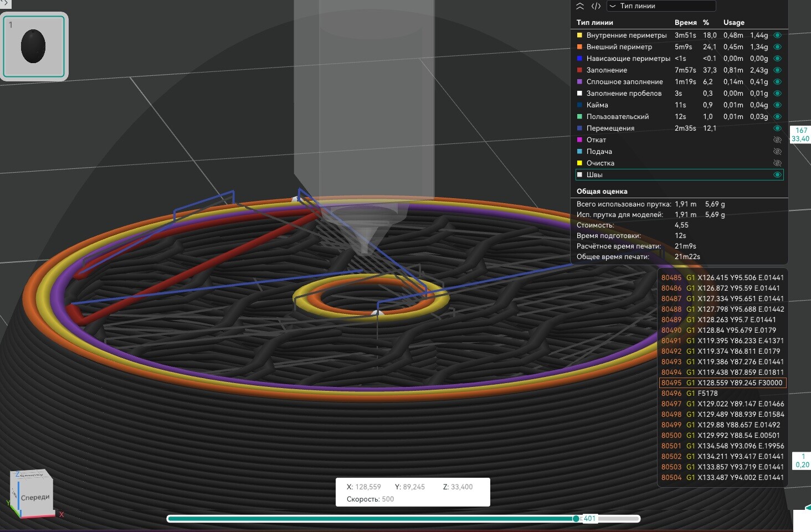Click the 'Спереди' face of view cube
This screenshot has height=532, width=811.
(35, 497)
